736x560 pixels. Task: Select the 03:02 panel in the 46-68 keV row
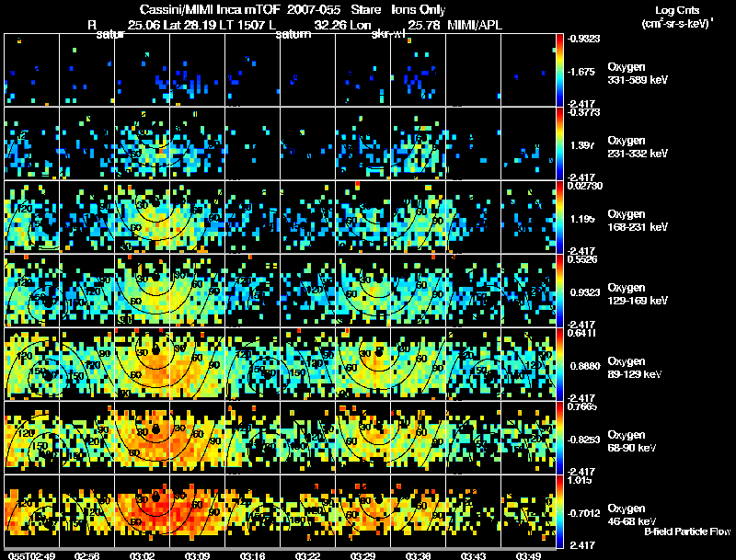click(x=143, y=511)
